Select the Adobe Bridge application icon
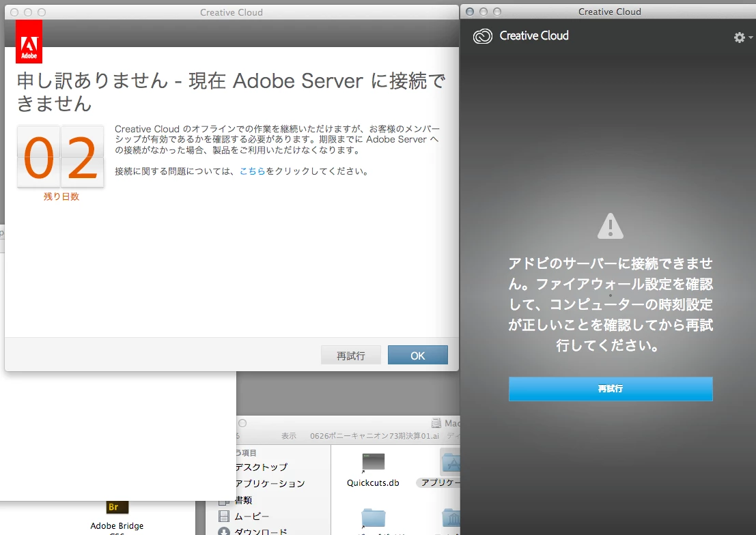This screenshot has height=535, width=756. [x=117, y=508]
